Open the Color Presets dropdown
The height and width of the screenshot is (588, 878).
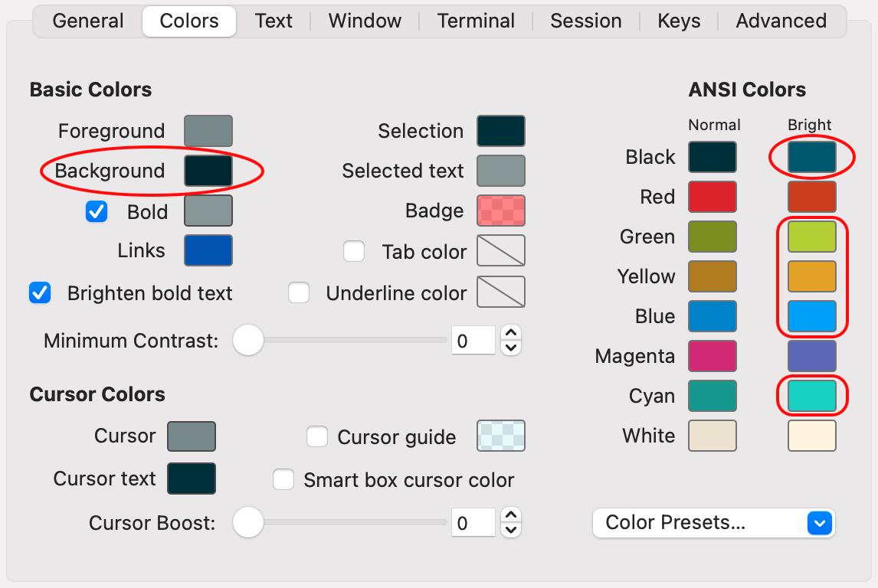tap(714, 523)
